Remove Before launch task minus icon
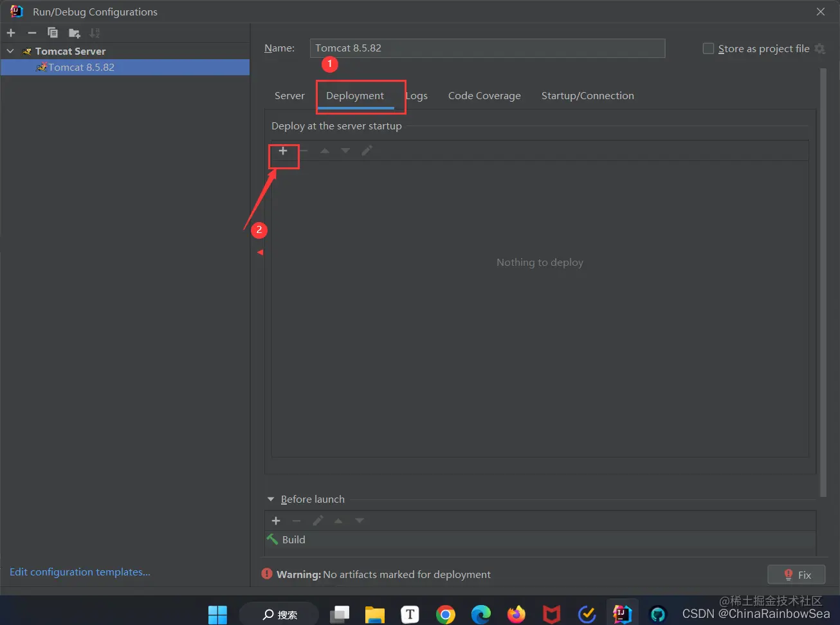Viewport: 840px width, 625px height. pyautogui.click(x=297, y=521)
